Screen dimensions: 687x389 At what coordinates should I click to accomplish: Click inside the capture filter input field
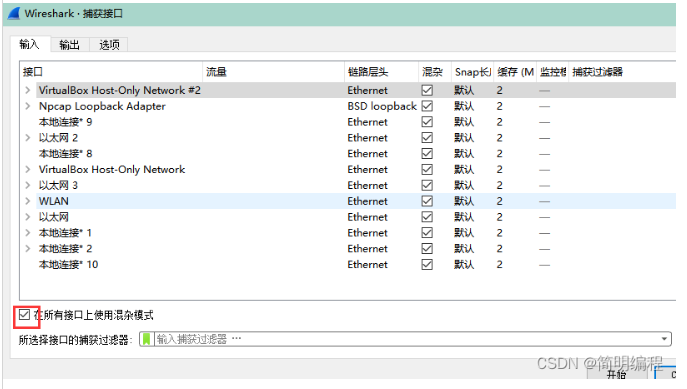tap(407, 339)
